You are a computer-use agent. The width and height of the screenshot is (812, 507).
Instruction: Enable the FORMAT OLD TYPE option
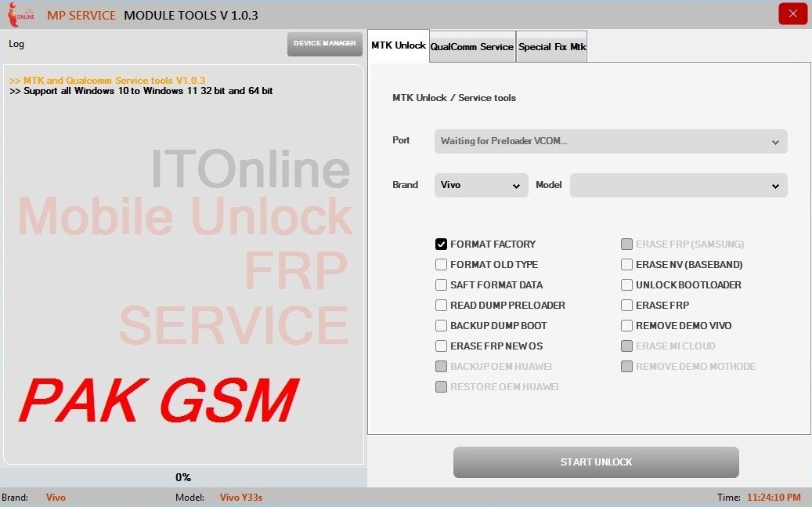coord(441,264)
